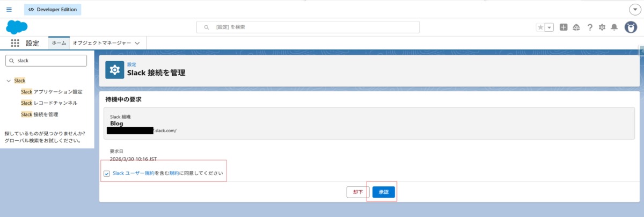
Task: Open the 規約 link after を含む
Action: pos(174,173)
